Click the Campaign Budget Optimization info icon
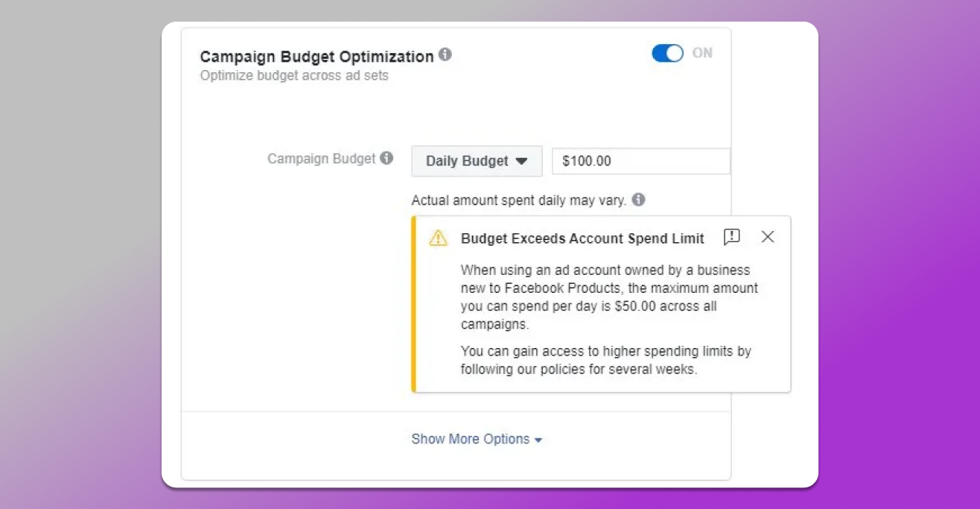980x509 pixels. 445,54
